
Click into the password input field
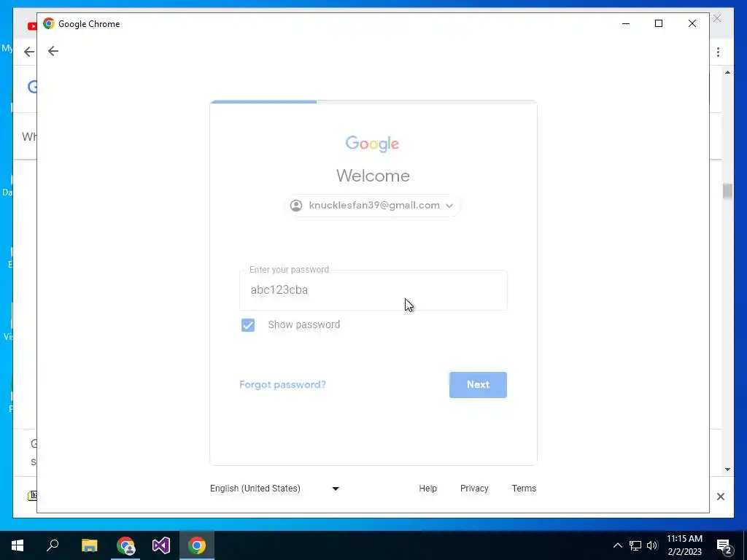tap(373, 290)
